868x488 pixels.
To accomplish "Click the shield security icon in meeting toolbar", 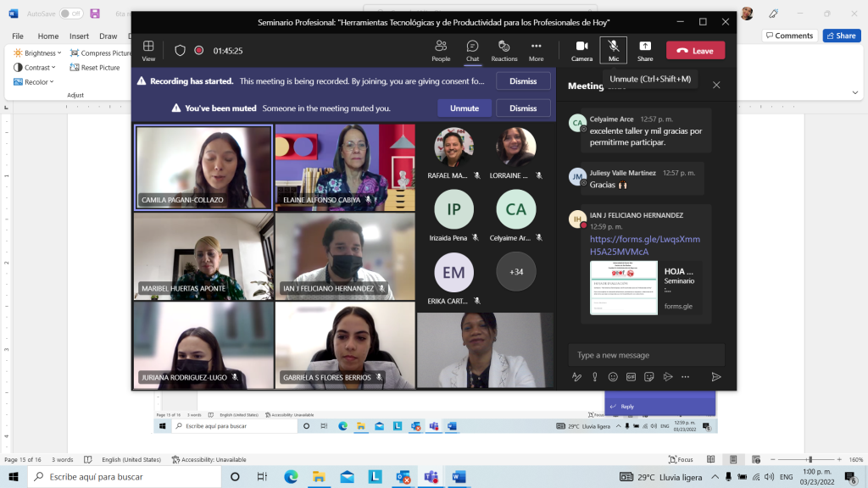I will pos(180,50).
